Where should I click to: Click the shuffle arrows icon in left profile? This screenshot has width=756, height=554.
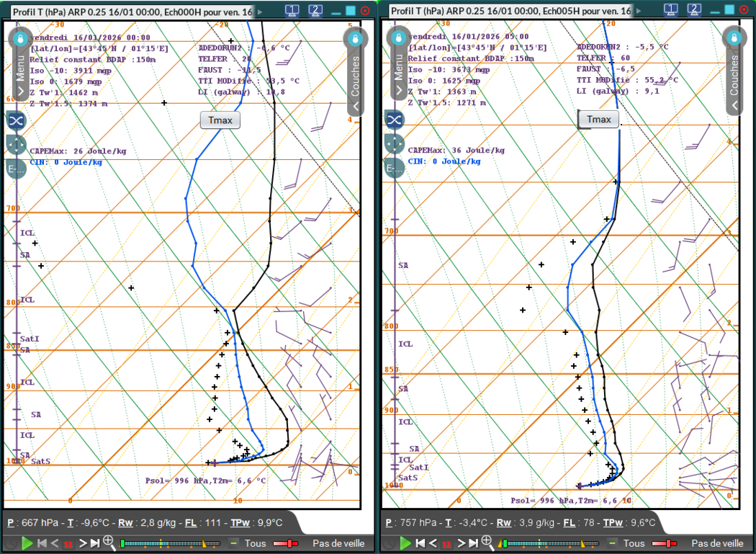click(16, 120)
